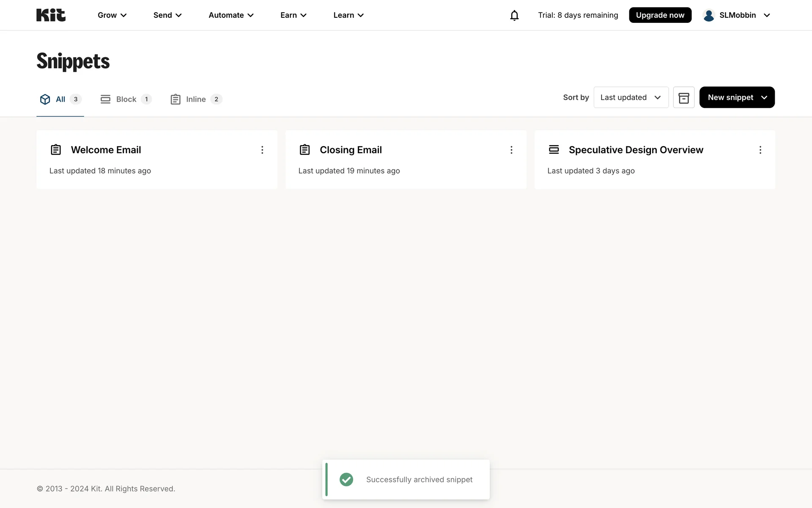
Task: Click the Upgrade now button
Action: pyautogui.click(x=660, y=15)
